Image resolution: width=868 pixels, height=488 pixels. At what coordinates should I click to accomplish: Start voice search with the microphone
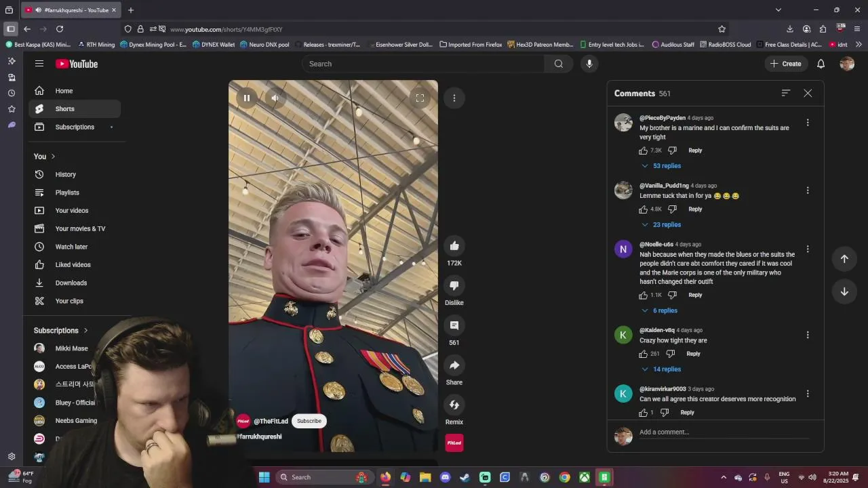(x=589, y=64)
